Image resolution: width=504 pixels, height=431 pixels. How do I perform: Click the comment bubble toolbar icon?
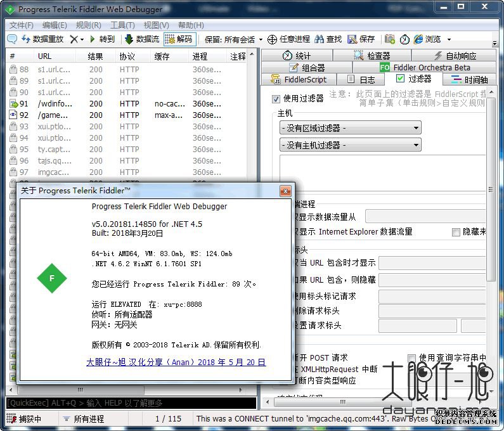pyautogui.click(x=12, y=39)
